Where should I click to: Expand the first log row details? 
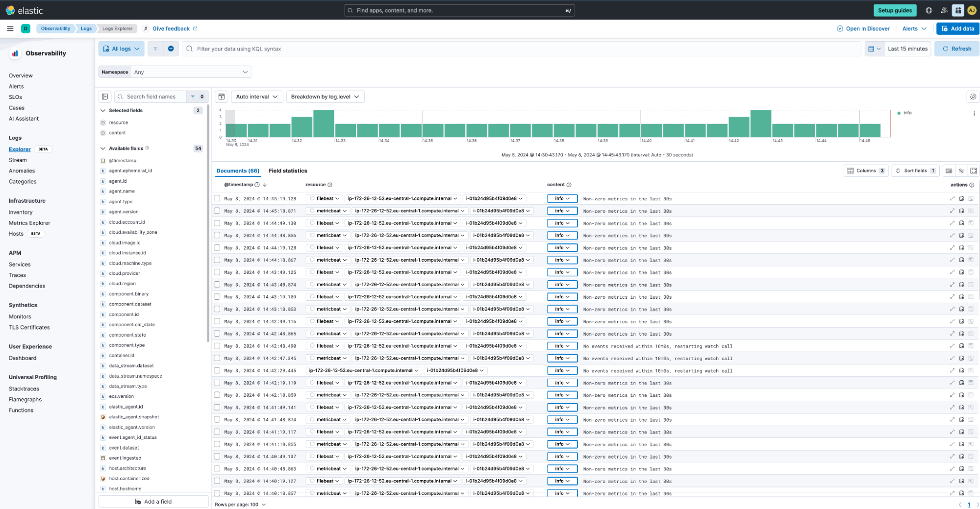(952, 198)
